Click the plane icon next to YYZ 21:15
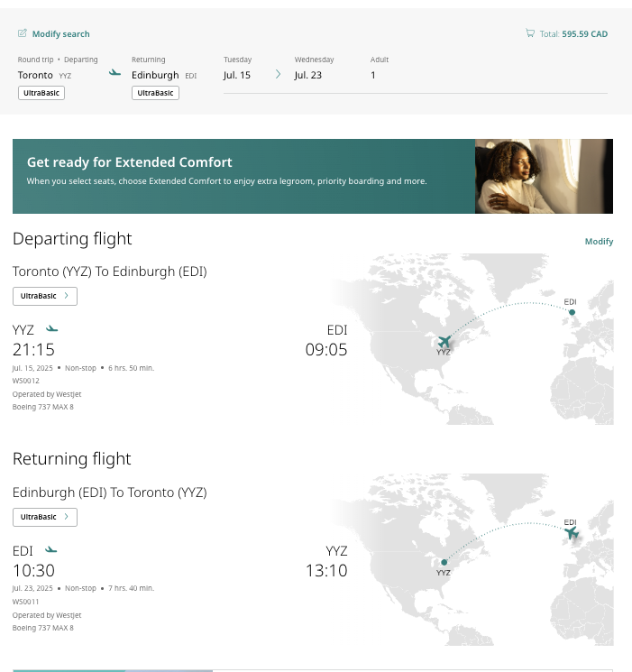The height and width of the screenshot is (672, 632). coord(51,329)
